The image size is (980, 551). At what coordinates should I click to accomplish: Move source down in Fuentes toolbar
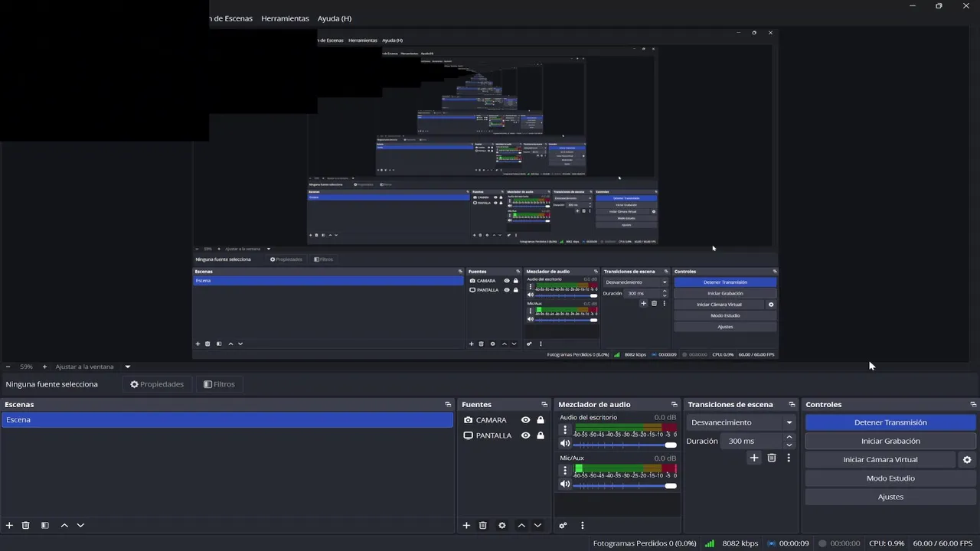click(x=537, y=525)
